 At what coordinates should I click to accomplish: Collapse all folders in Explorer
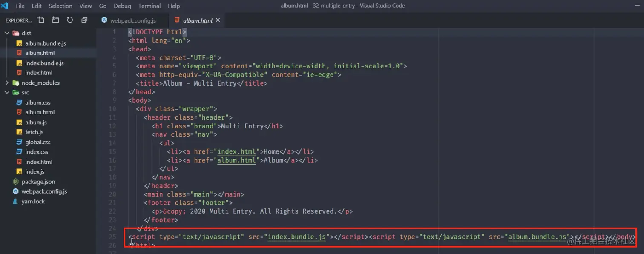[84, 20]
